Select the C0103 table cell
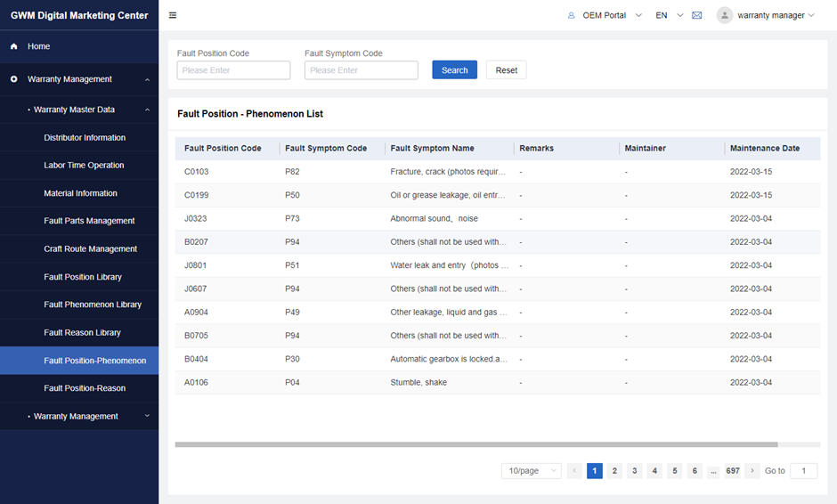Viewport: 837px width, 504px height. coord(197,172)
